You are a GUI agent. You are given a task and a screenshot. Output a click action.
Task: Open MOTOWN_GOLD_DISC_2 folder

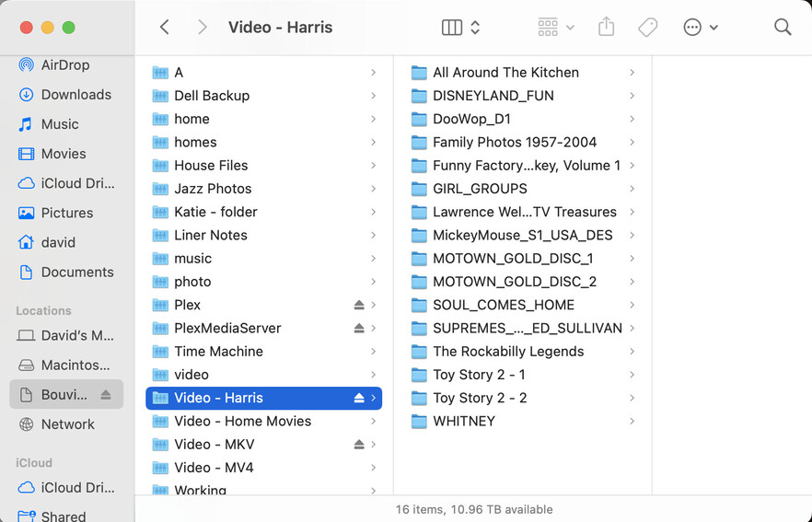click(x=523, y=282)
